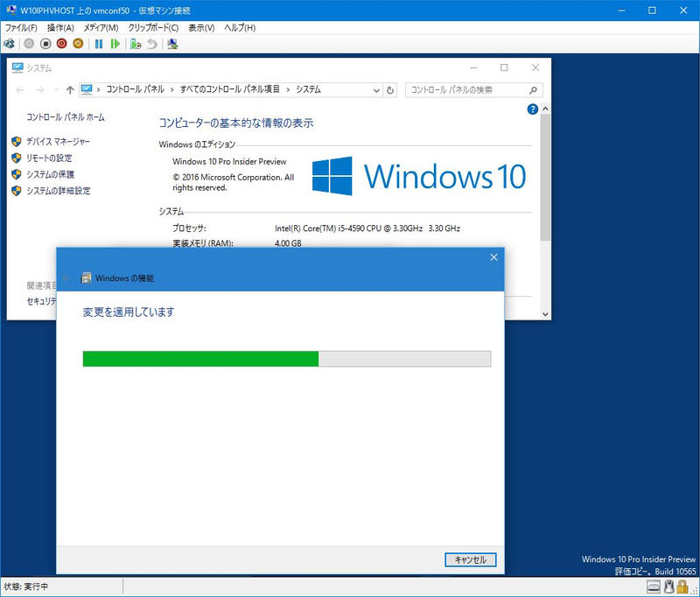Click the 4.00 GB memory value
This screenshot has height=597, width=700.
tap(288, 243)
